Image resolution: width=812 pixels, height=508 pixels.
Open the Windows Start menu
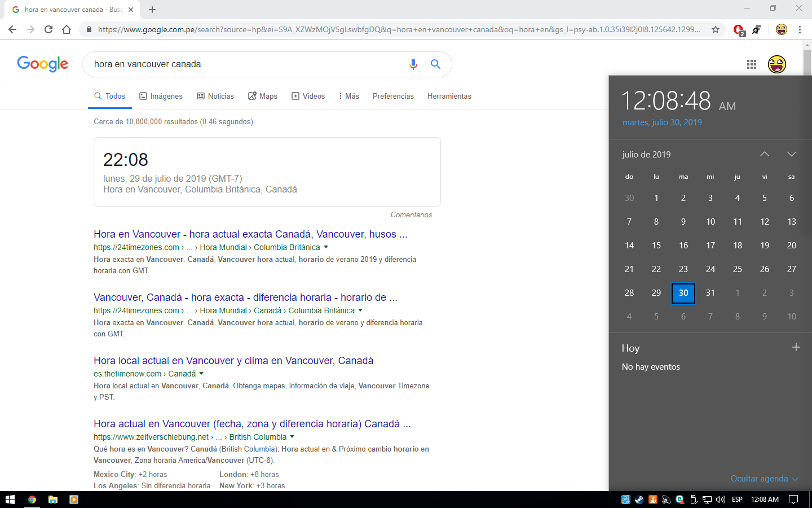click(10, 500)
